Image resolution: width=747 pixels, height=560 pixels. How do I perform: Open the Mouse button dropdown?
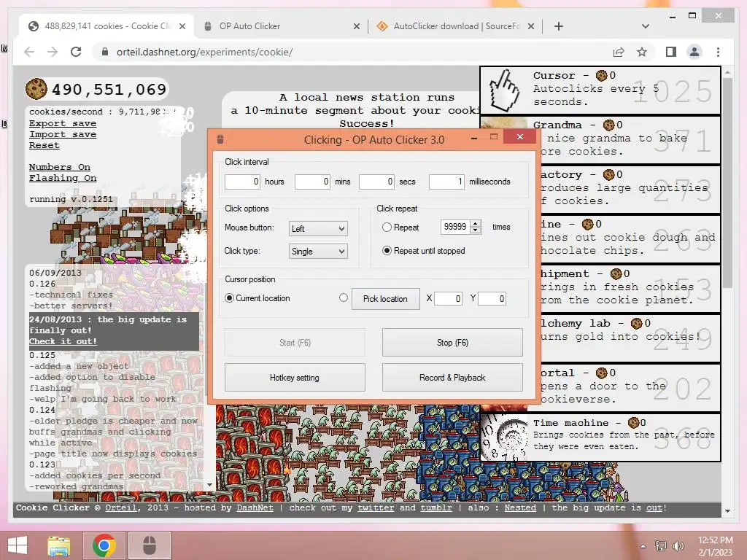pos(318,228)
